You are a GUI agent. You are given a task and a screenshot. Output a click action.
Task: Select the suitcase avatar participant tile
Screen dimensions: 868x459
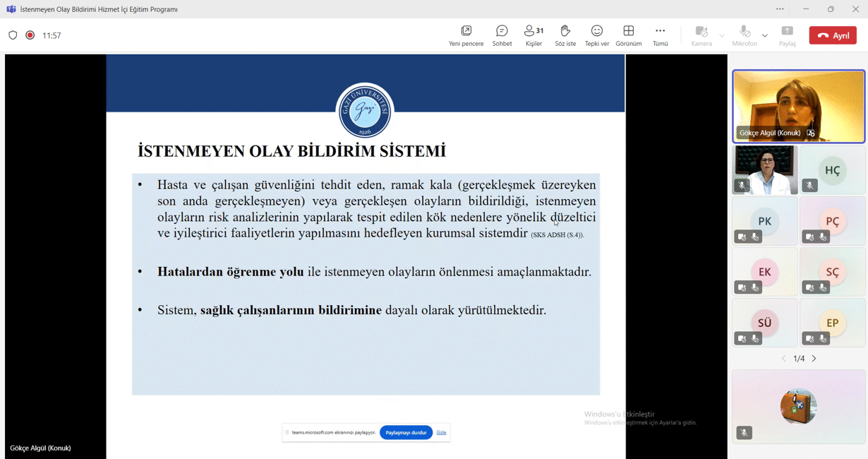pos(799,407)
